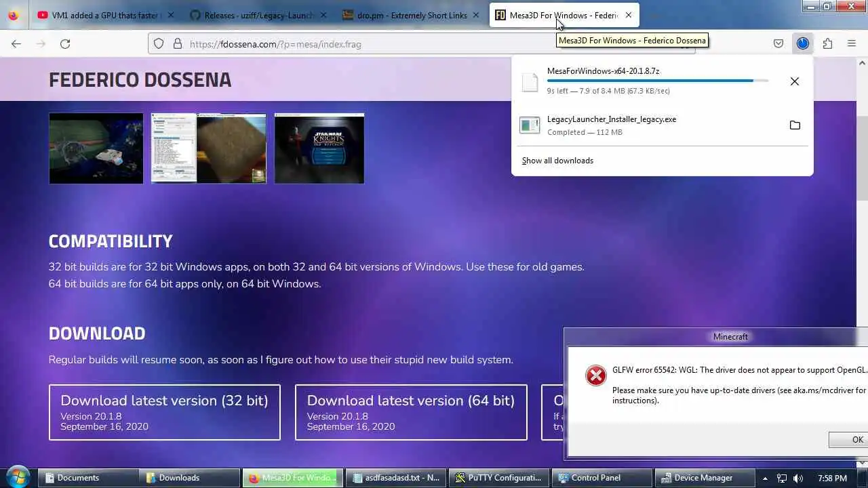868x488 pixels.
Task: Close the YouTube VM1 tab
Action: coord(170,15)
